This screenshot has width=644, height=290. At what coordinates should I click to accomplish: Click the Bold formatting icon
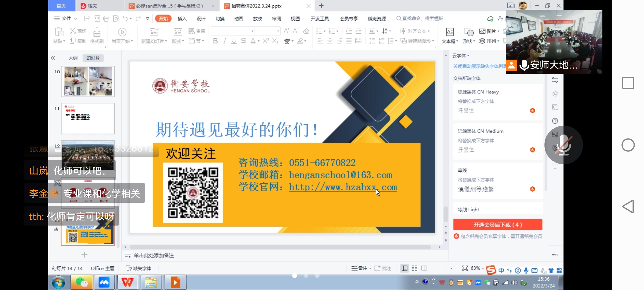(215, 41)
